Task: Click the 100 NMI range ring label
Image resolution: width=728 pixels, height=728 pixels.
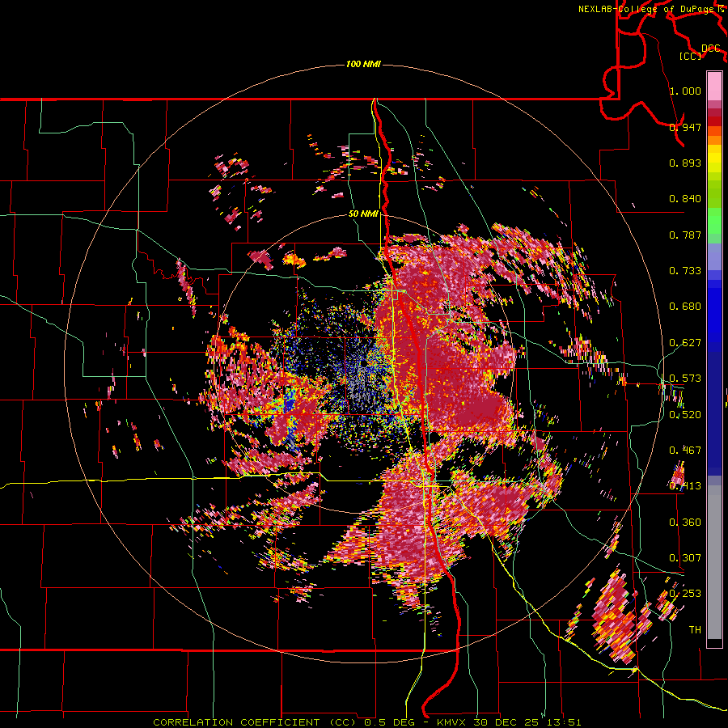Action: point(363,64)
